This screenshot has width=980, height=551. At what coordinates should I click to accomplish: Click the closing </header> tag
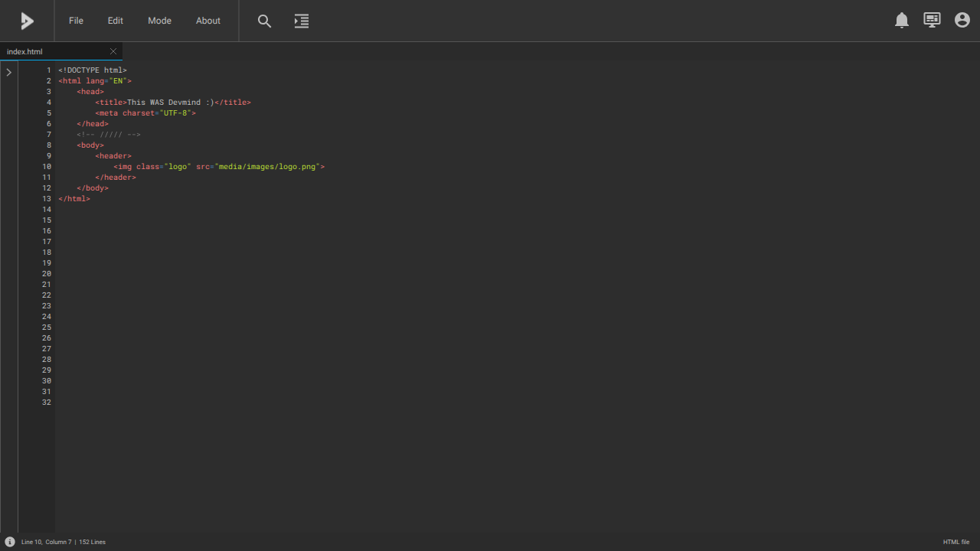pos(116,178)
